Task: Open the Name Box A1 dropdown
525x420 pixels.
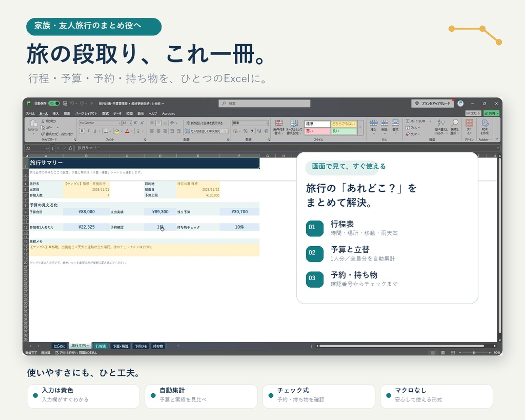Action: 47,148
